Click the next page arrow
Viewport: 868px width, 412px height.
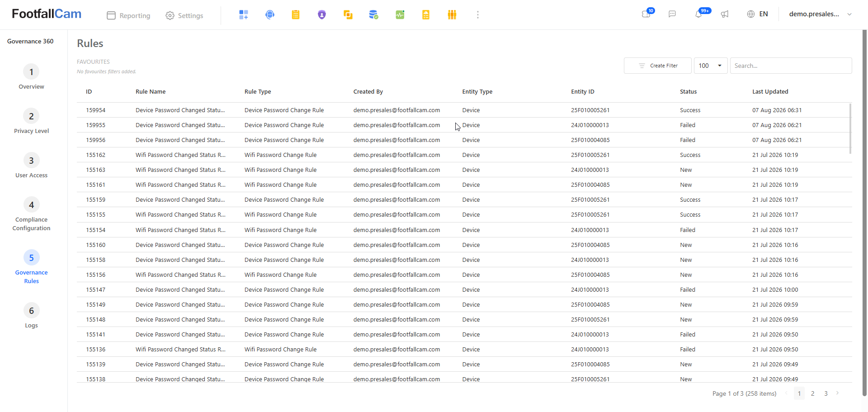838,393
